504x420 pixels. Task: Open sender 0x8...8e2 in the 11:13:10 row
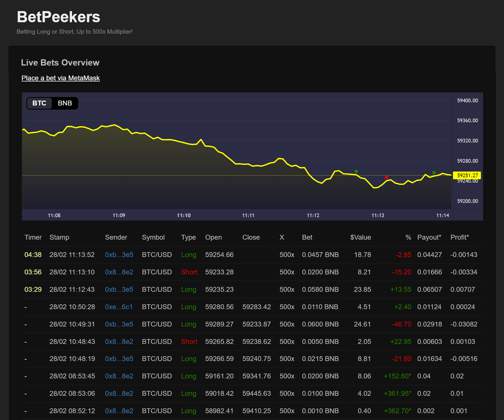119,272
